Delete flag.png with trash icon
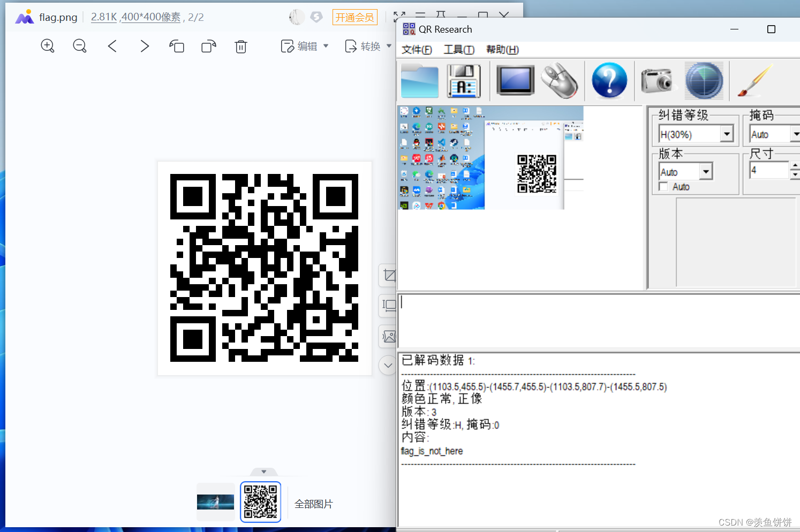800x532 pixels. 241,47
